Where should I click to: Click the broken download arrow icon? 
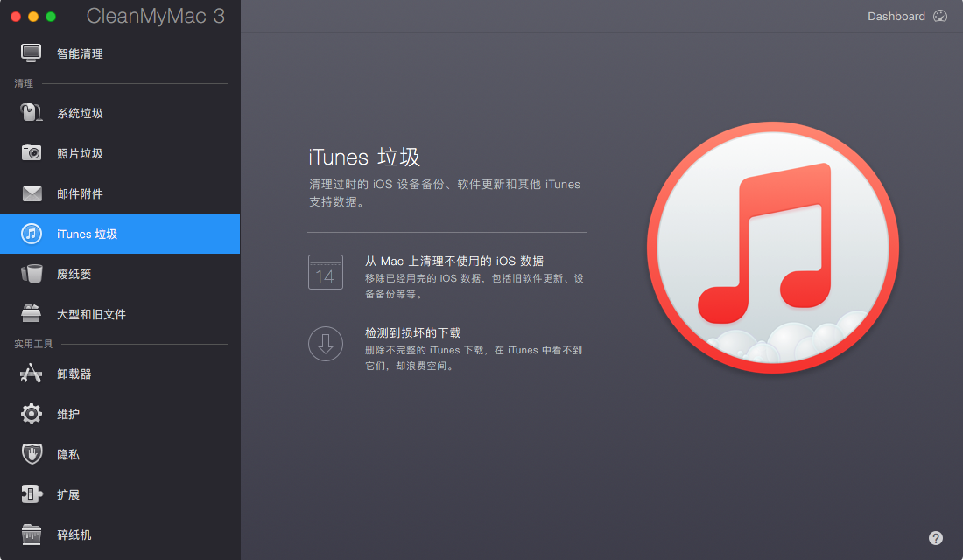(x=326, y=343)
